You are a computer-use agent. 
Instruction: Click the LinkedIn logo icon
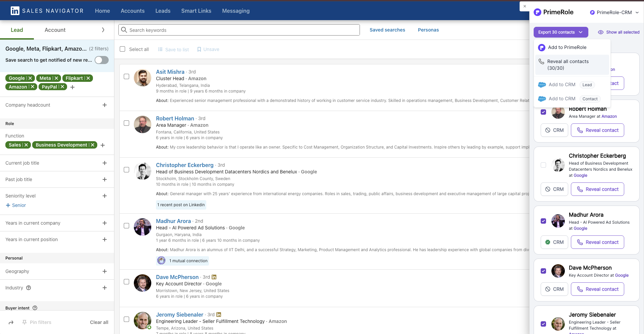tap(15, 11)
